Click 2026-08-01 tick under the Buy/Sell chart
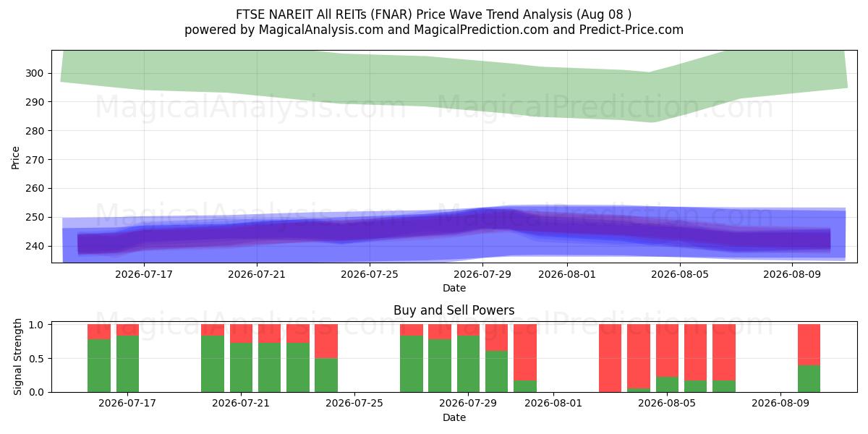The width and height of the screenshot is (868, 434). [553, 404]
